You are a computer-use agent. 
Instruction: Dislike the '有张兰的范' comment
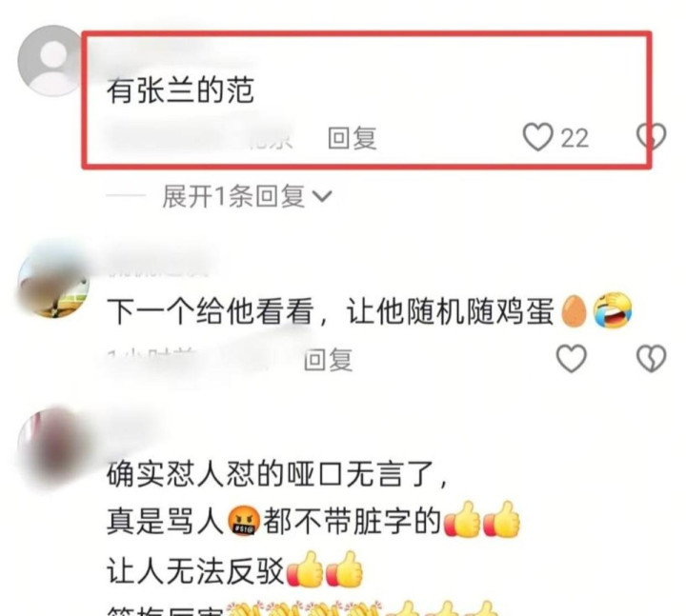651,137
